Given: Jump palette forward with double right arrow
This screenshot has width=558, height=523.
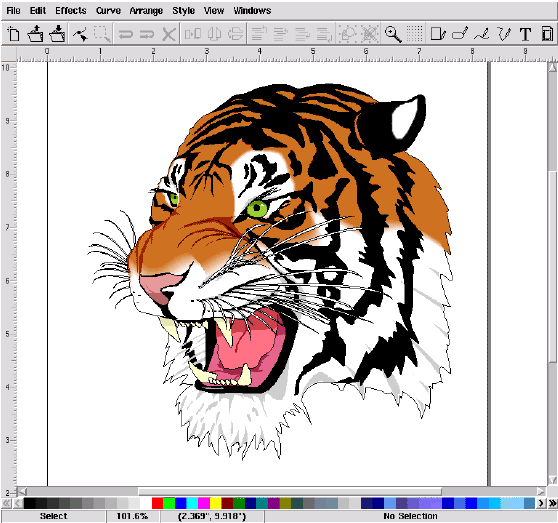Looking at the screenshot, I should tap(552, 503).
